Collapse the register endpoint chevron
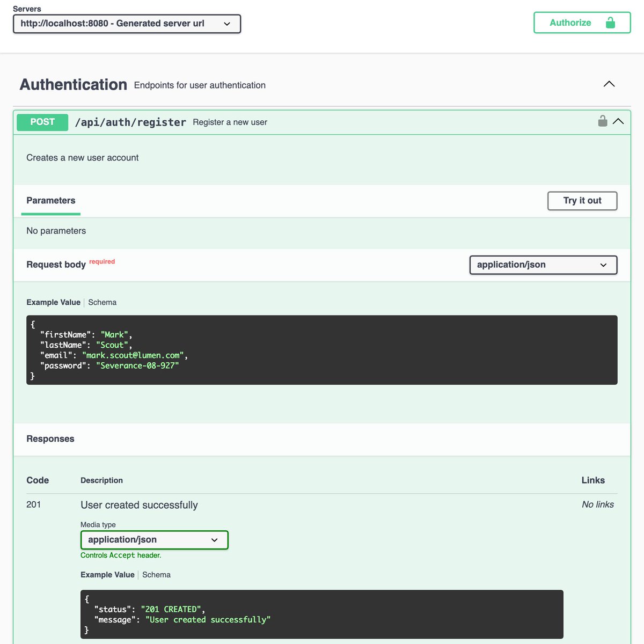 tap(618, 121)
